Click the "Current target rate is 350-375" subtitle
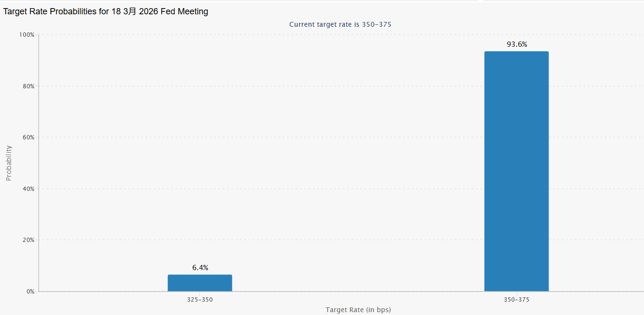This screenshot has height=315, width=644. 340,24
